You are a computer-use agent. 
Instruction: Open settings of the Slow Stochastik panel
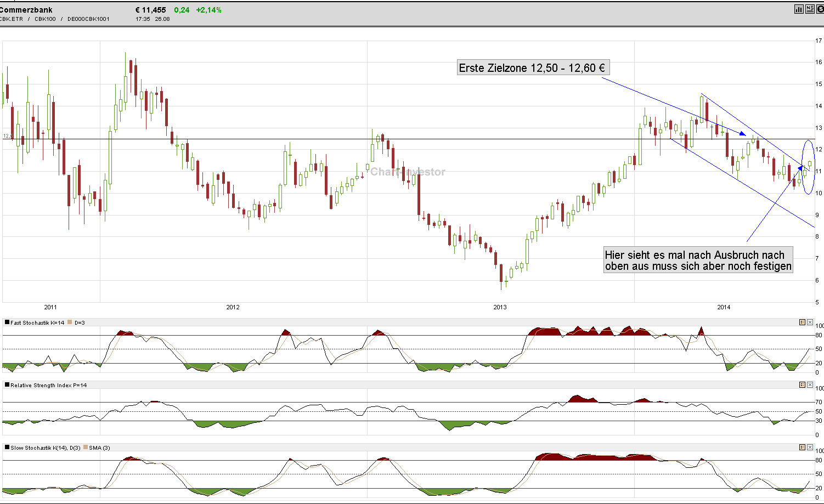click(x=802, y=448)
